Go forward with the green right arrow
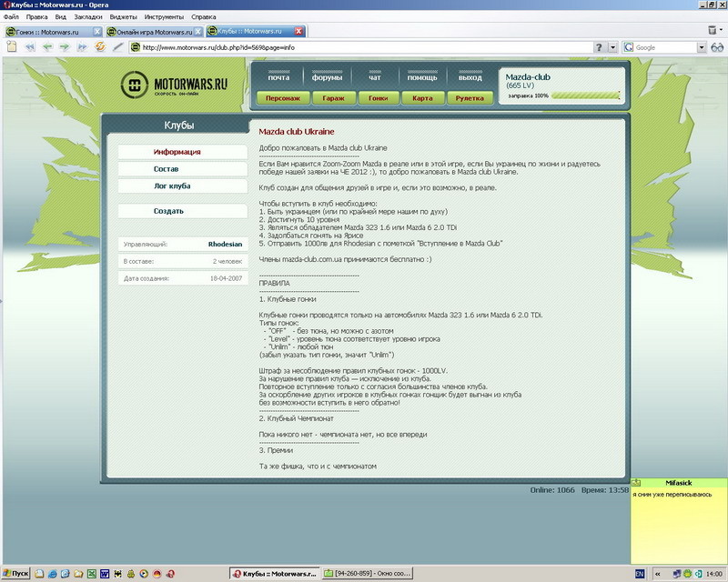 [x=65, y=47]
